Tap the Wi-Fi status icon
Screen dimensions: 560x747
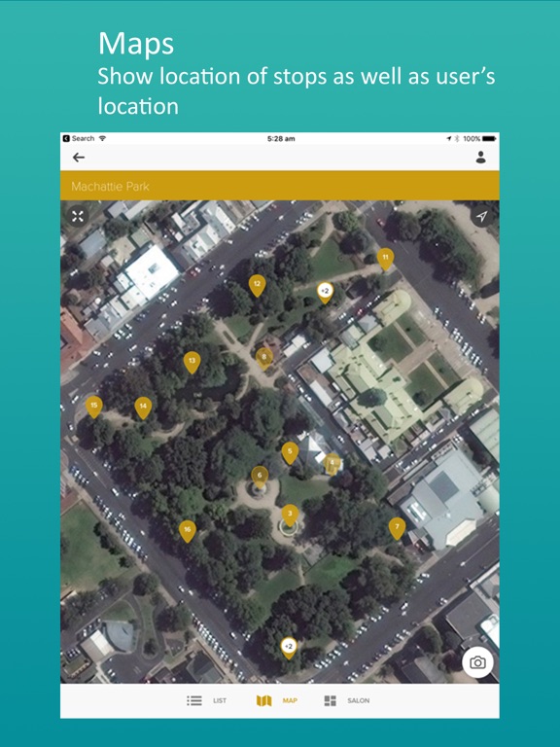[x=102, y=138]
